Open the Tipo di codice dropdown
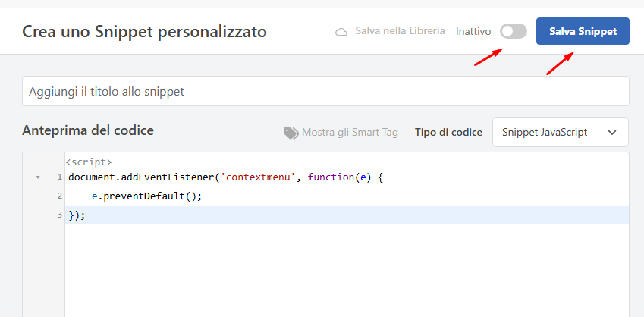The width and height of the screenshot is (644, 317). [x=561, y=132]
